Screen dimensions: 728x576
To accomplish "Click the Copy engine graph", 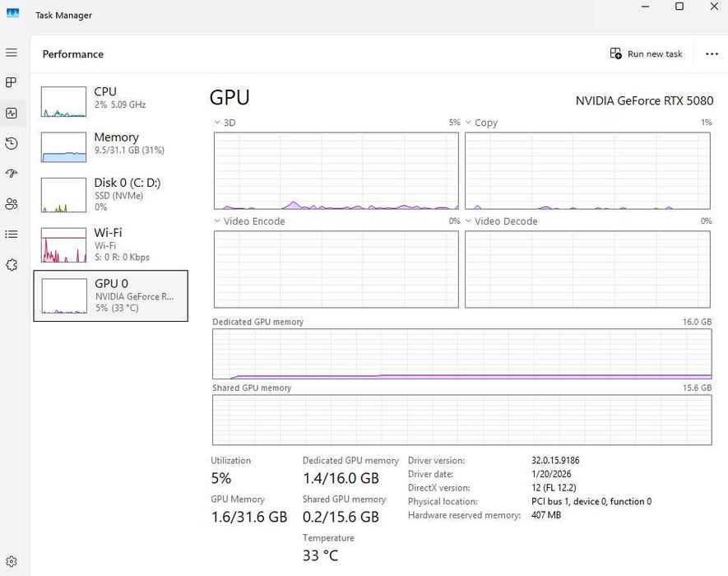I will click(587, 171).
